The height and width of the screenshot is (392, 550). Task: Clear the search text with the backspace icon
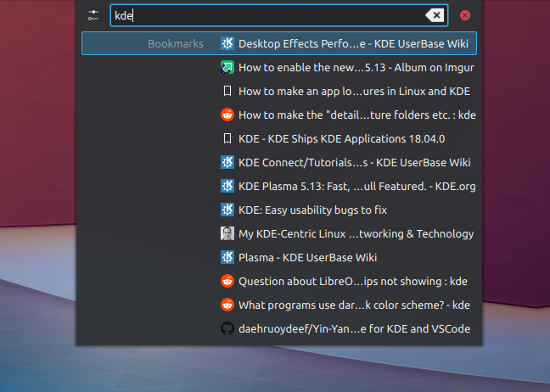pyautogui.click(x=434, y=15)
